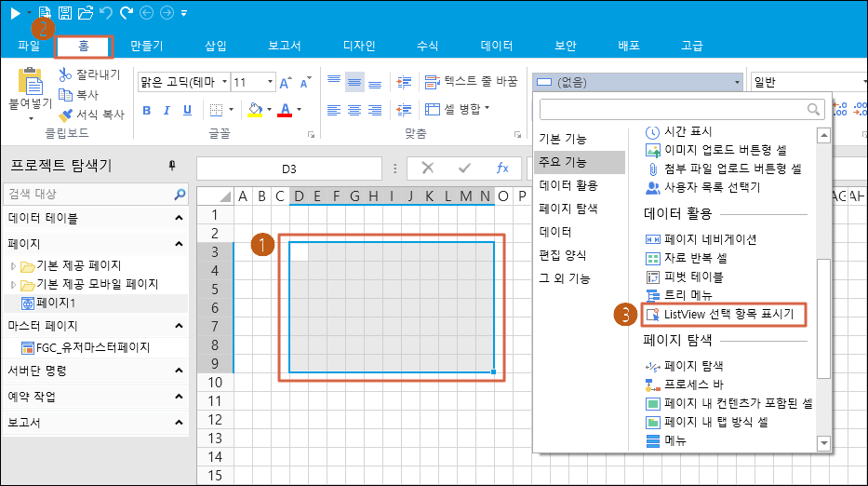Pin the project explorer panel
The image size is (868, 486).
(171, 166)
